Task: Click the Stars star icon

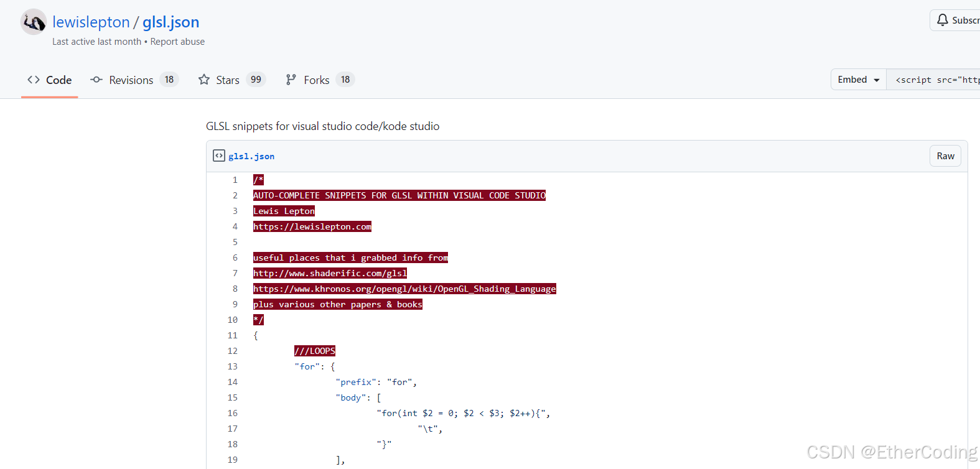Action: tap(204, 80)
